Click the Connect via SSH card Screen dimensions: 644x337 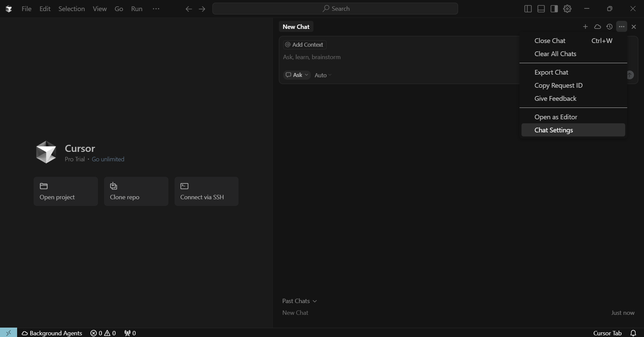pos(206,191)
